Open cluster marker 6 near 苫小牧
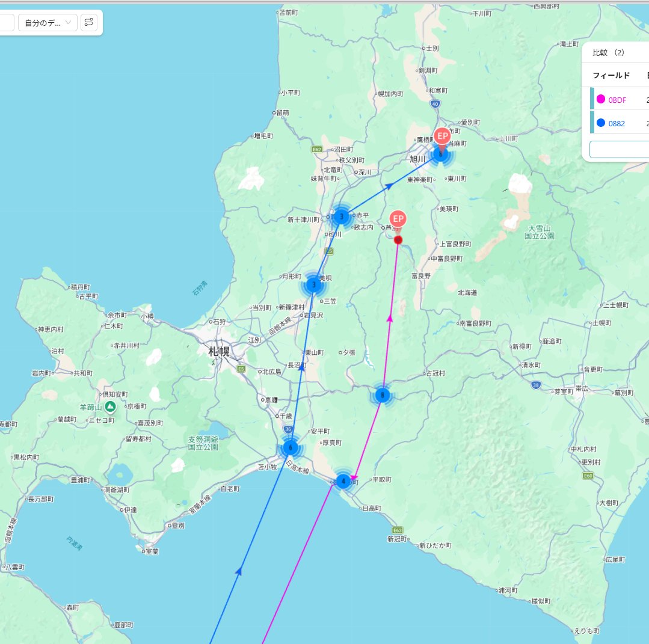 click(x=291, y=447)
